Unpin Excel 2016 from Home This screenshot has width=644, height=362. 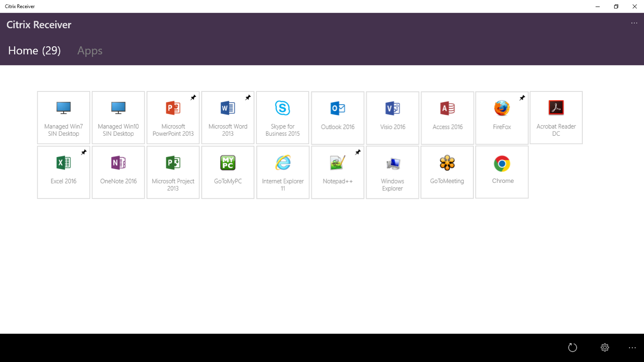[x=83, y=152]
